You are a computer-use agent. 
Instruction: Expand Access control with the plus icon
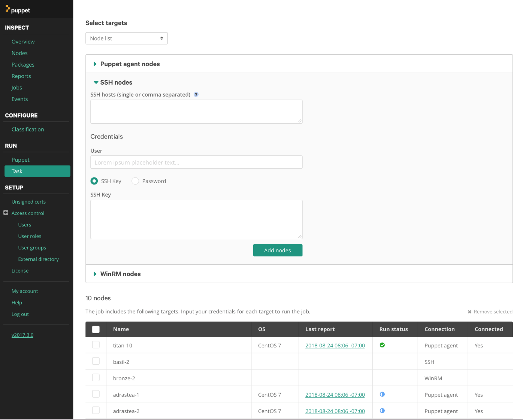pos(6,213)
